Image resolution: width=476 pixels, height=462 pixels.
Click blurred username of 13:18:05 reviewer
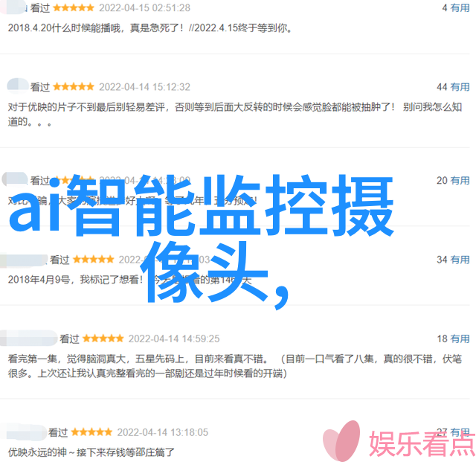click(x=23, y=432)
